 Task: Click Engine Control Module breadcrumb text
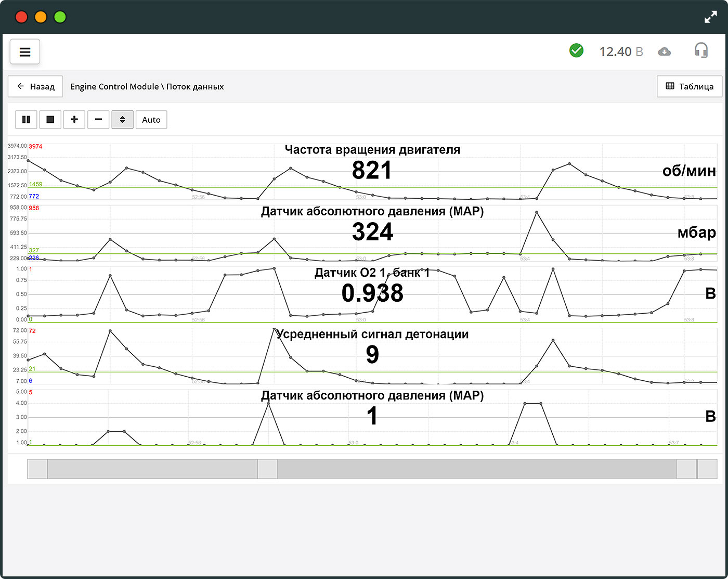pyautogui.click(x=114, y=86)
